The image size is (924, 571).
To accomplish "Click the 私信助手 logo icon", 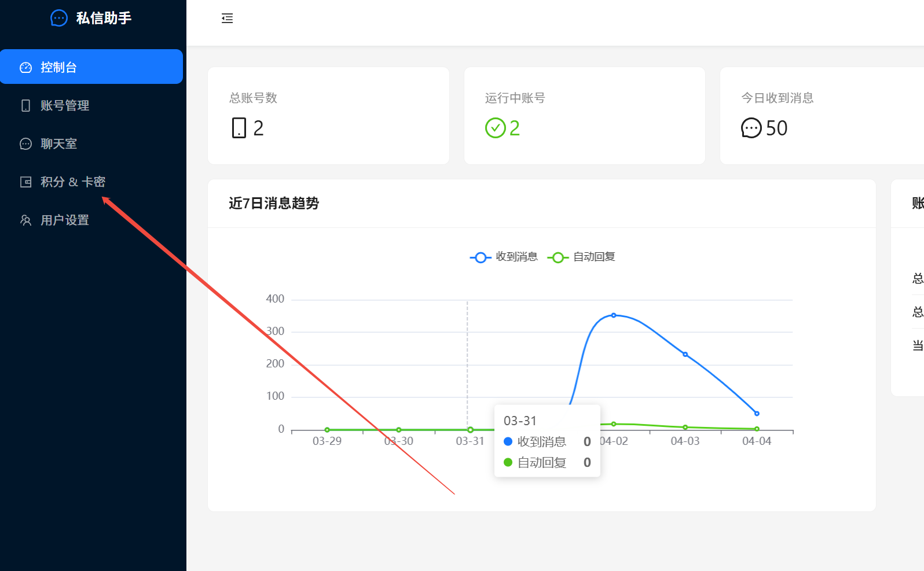I will 59,19.
